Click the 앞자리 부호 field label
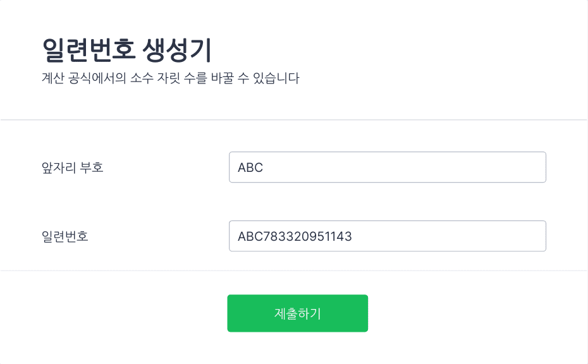 coord(72,167)
